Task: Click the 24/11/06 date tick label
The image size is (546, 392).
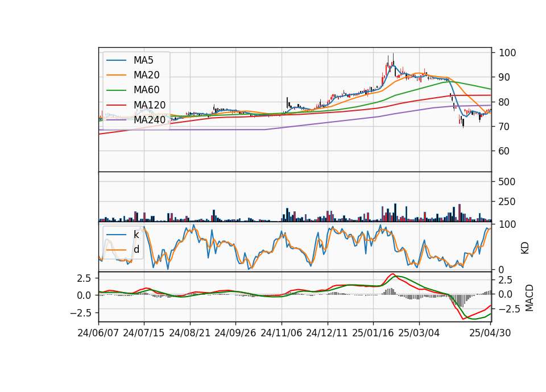Action: pos(282,333)
